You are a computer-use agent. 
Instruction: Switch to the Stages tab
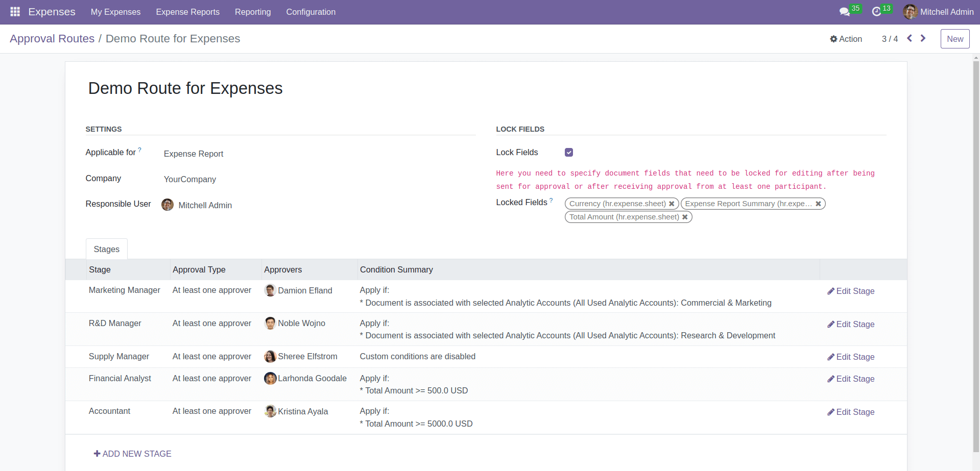pos(106,249)
